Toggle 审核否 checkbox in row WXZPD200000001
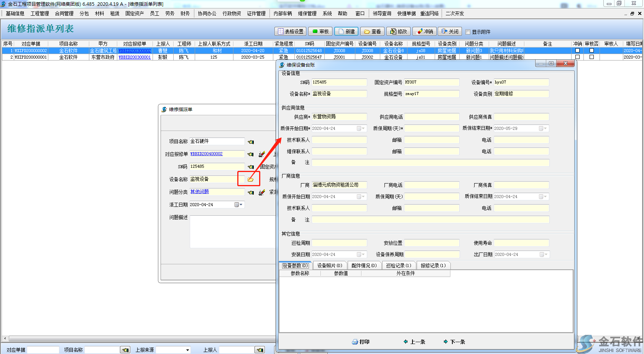Screen dimensions: 644x354 pyautogui.click(x=591, y=57)
